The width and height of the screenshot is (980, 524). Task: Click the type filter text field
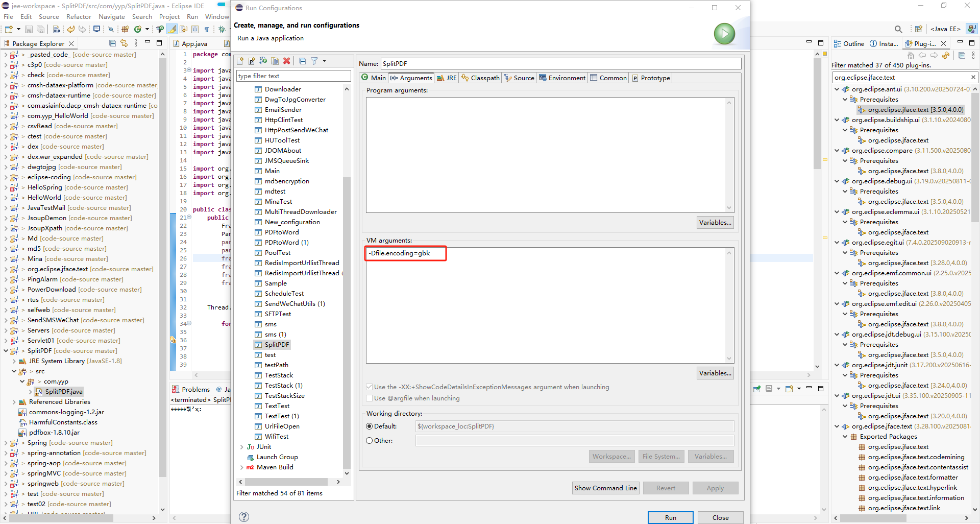tap(293, 76)
